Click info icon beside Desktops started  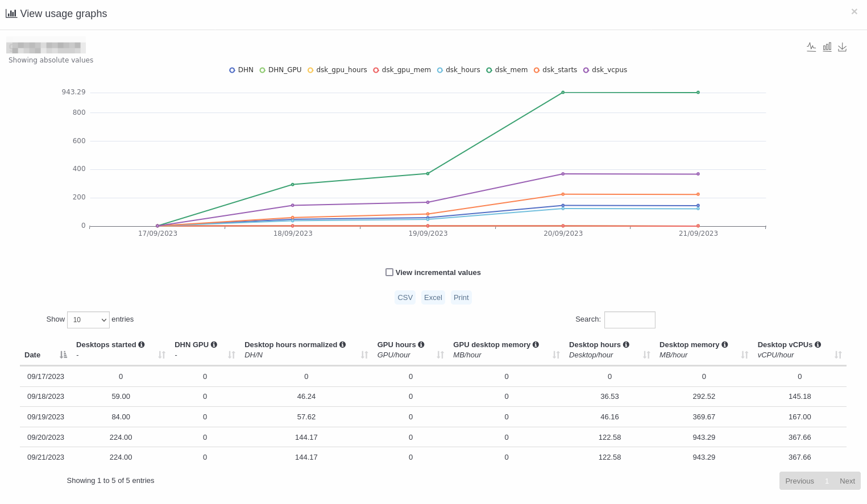tap(142, 345)
